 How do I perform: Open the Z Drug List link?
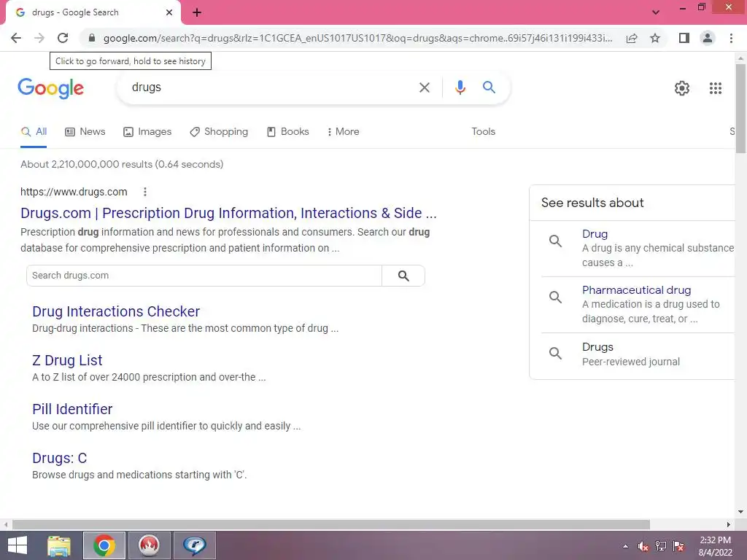click(67, 360)
